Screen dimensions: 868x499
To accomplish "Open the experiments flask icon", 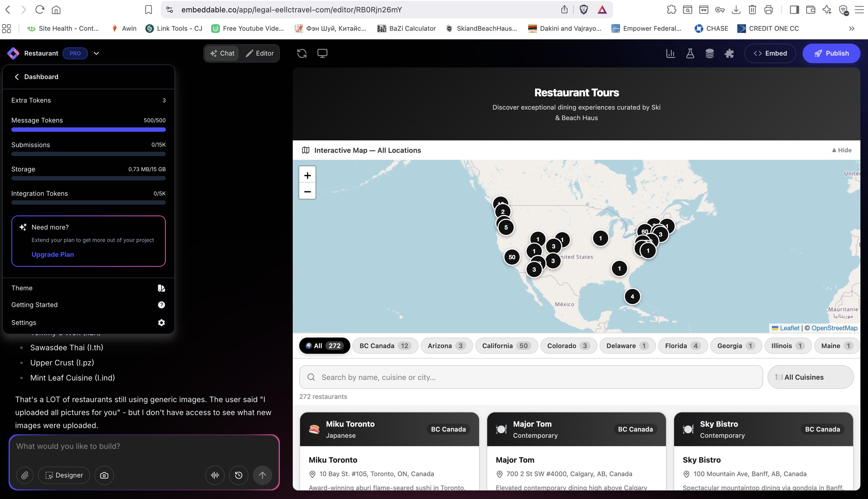I will coord(690,53).
